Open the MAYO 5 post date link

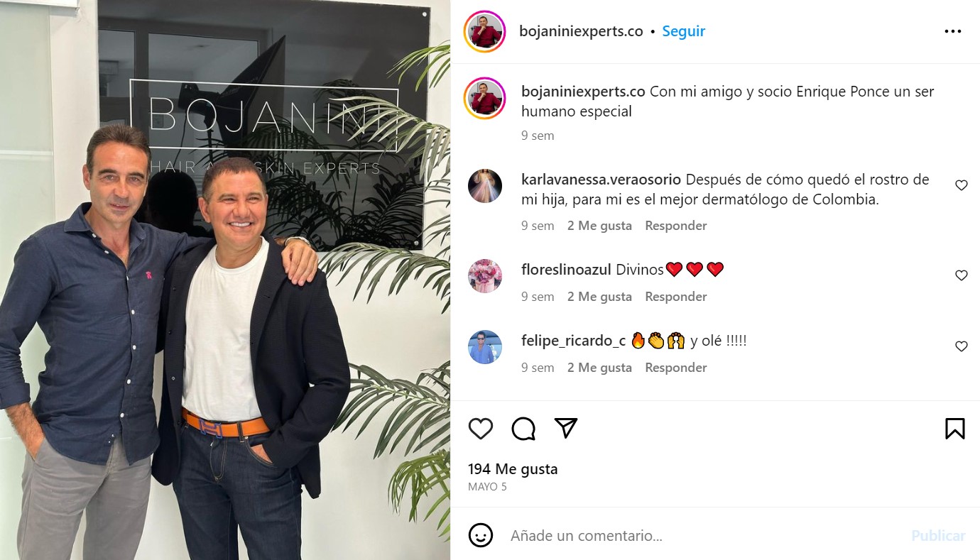click(x=487, y=487)
